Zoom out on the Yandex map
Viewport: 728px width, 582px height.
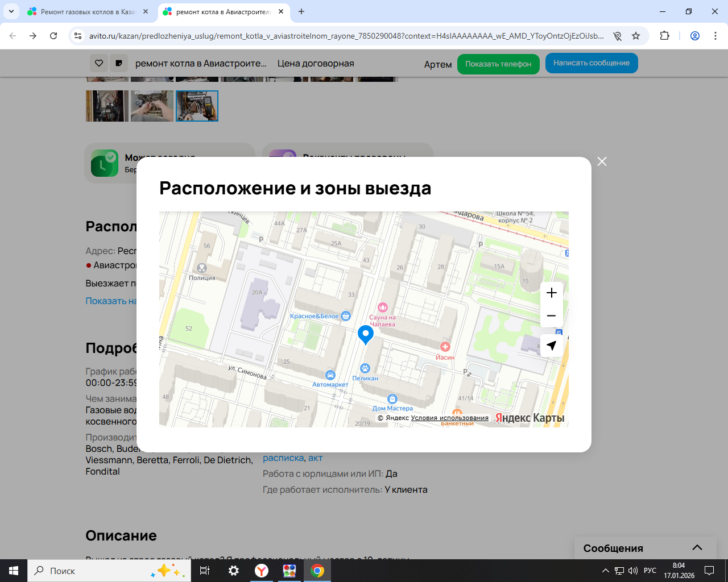click(551, 316)
